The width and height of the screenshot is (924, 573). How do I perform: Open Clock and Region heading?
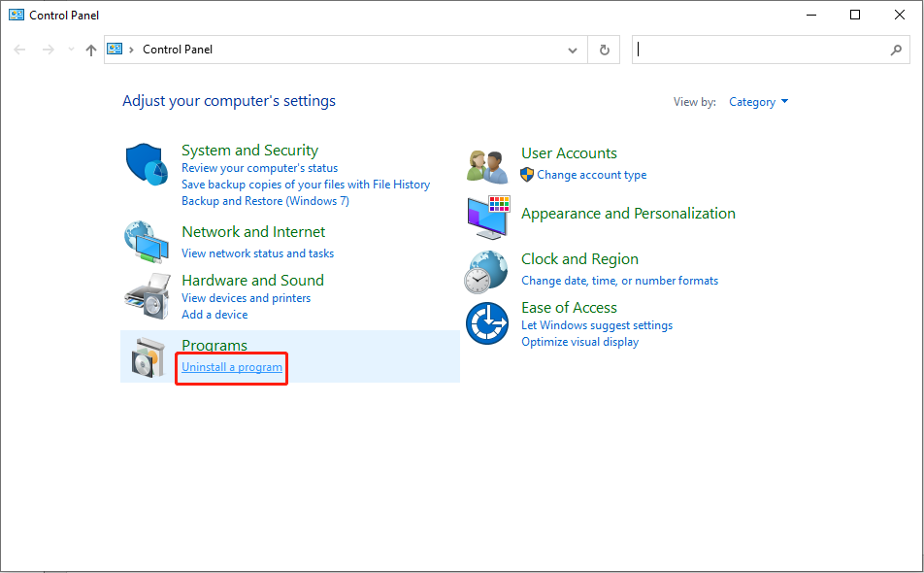click(579, 258)
